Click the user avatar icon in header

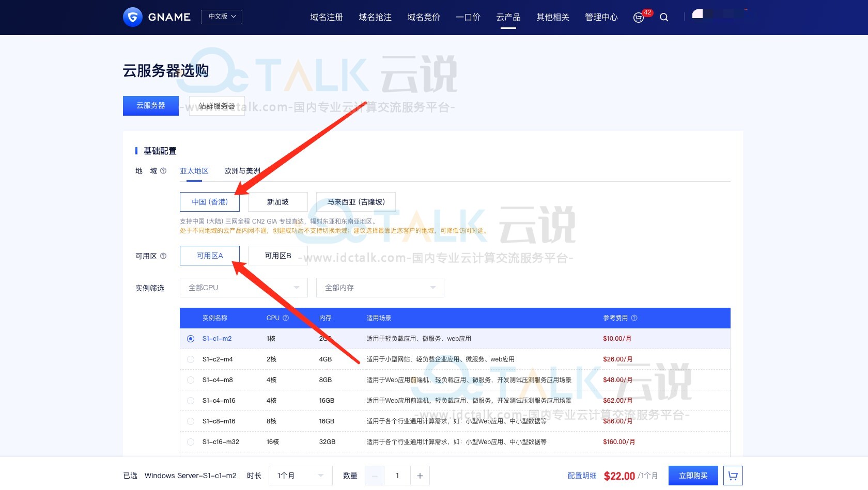(698, 14)
